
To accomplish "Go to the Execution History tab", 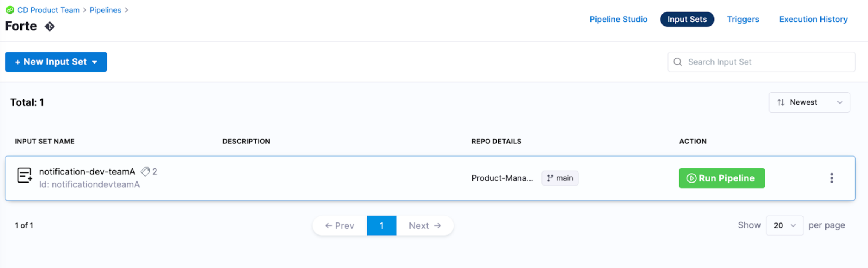I will [813, 19].
